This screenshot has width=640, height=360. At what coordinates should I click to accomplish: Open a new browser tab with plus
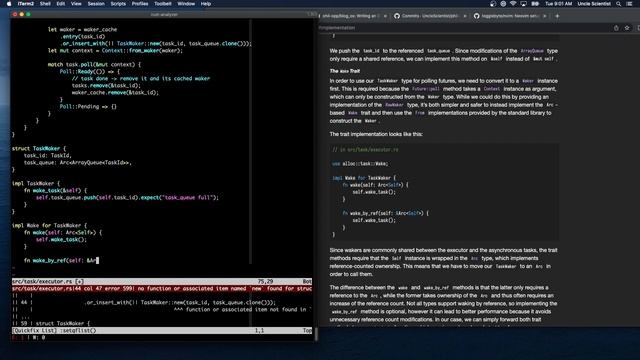tap(557, 16)
